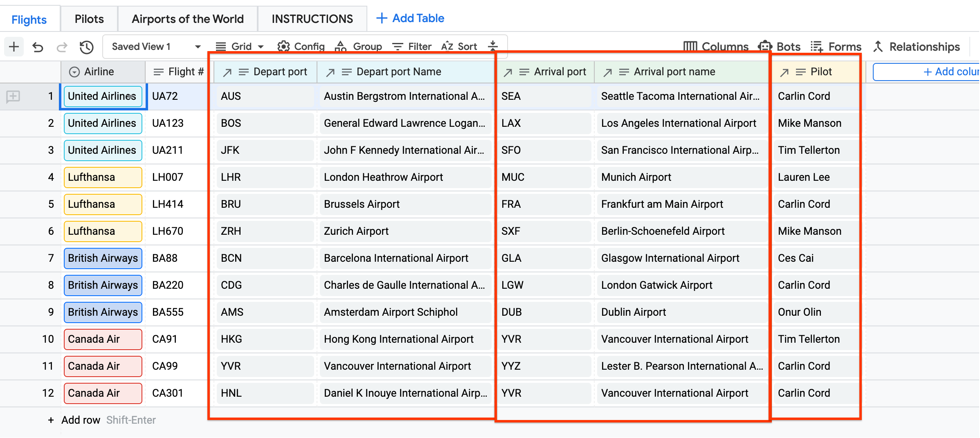Expand the Grid layout dropdown
980x438 pixels.
point(240,47)
